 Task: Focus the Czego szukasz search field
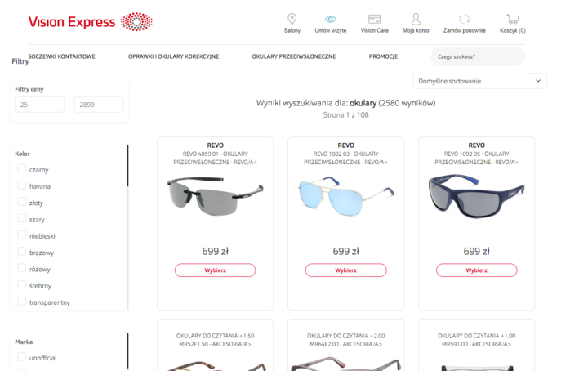point(478,56)
